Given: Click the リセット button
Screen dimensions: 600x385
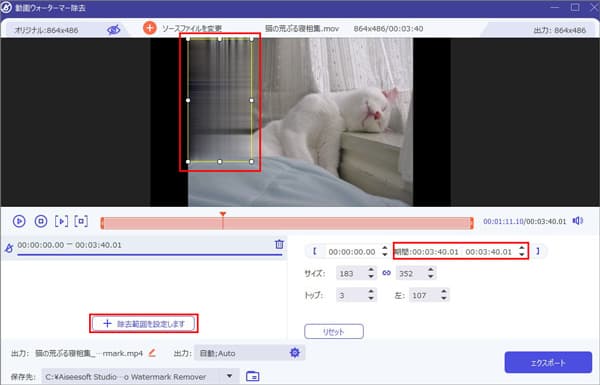Looking at the screenshot, I should (x=334, y=331).
